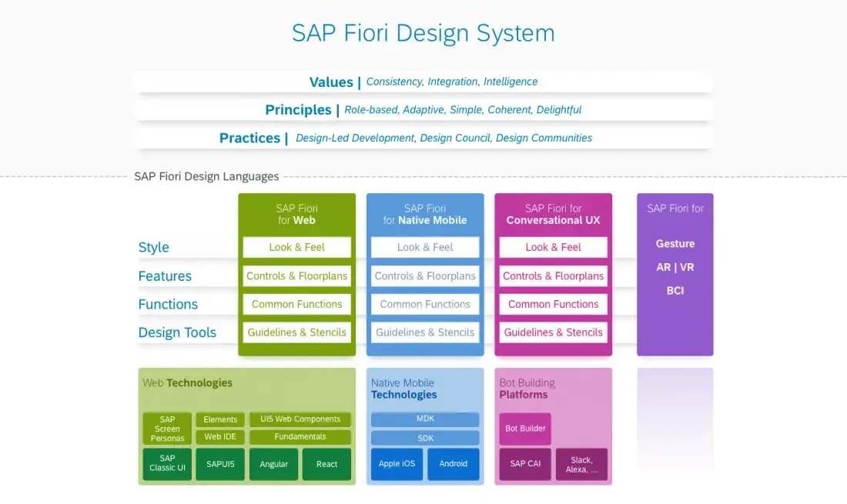847x504 pixels.
Task: Select the Angular badge
Action: [x=273, y=464]
